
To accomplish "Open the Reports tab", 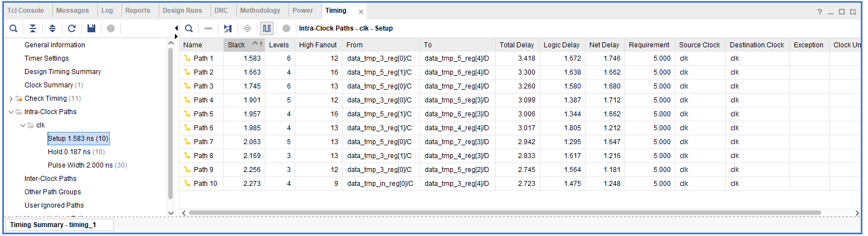I will click(x=138, y=11).
